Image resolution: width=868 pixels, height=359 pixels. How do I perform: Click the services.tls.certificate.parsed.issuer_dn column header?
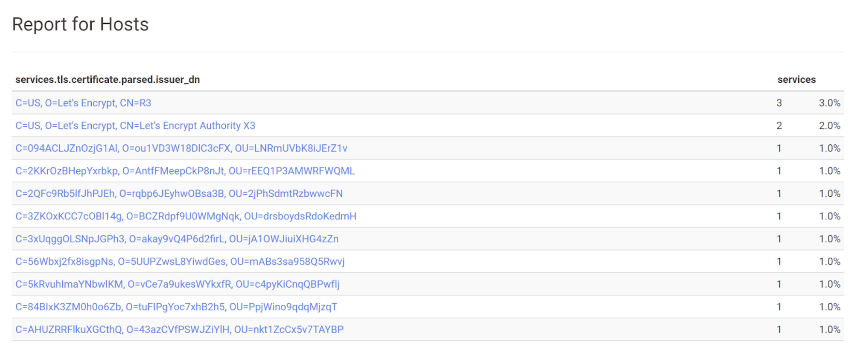107,80
